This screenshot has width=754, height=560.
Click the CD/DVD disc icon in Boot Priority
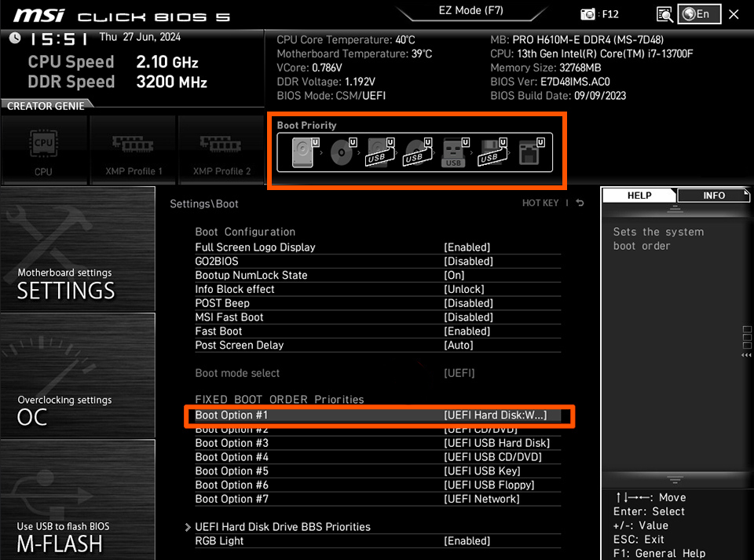pyautogui.click(x=342, y=152)
